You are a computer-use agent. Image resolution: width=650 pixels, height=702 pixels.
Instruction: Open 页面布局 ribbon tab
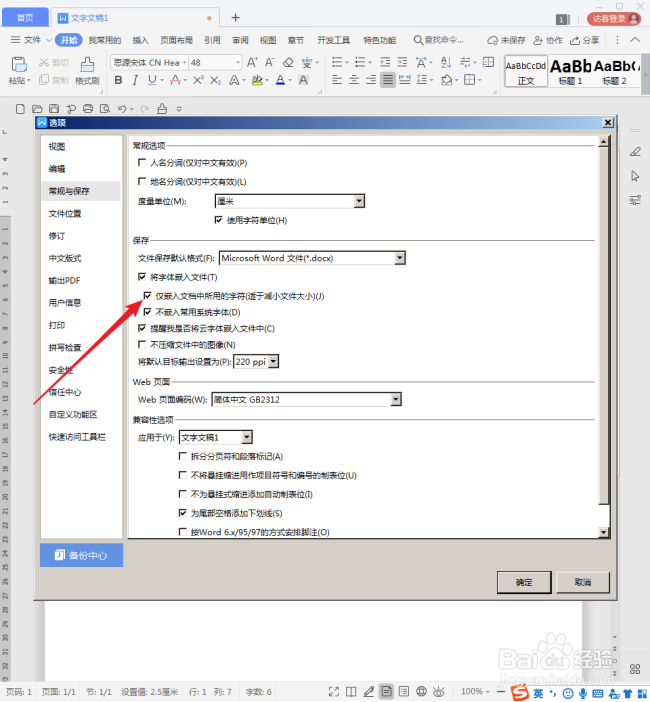coord(176,40)
